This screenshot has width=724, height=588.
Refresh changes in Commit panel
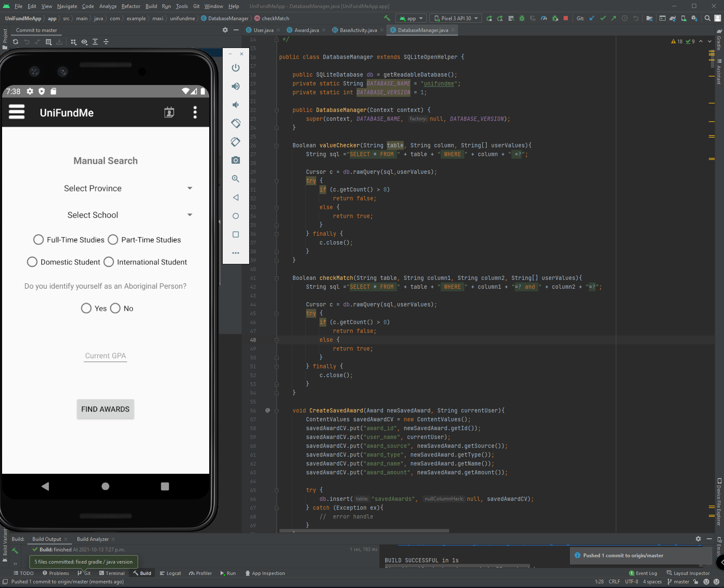(16, 42)
